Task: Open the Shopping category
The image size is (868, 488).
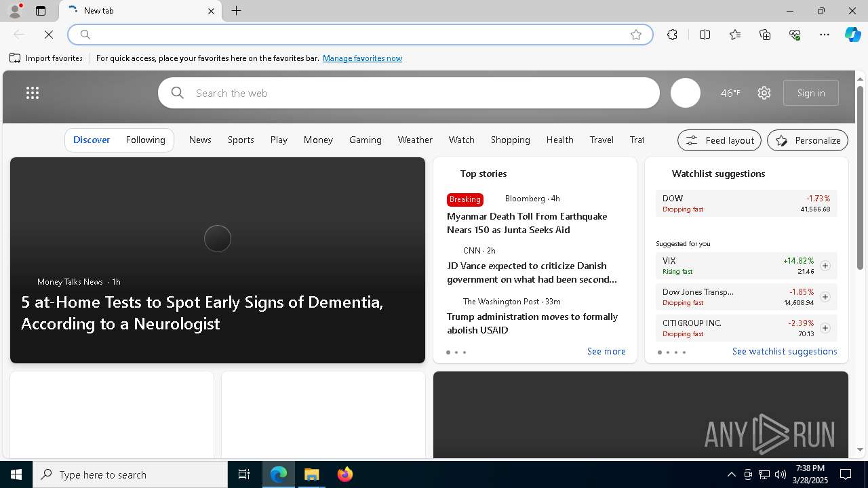Action: click(x=511, y=140)
